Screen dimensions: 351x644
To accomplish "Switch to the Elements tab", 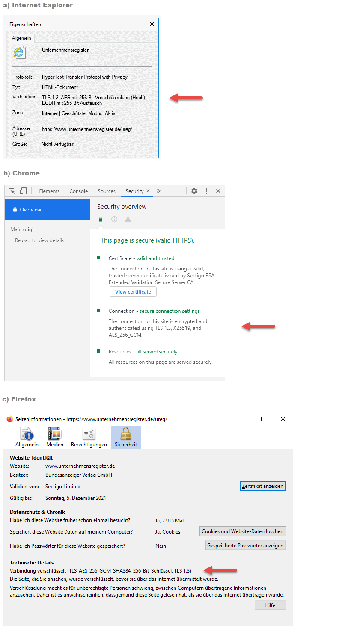I will point(49,191).
